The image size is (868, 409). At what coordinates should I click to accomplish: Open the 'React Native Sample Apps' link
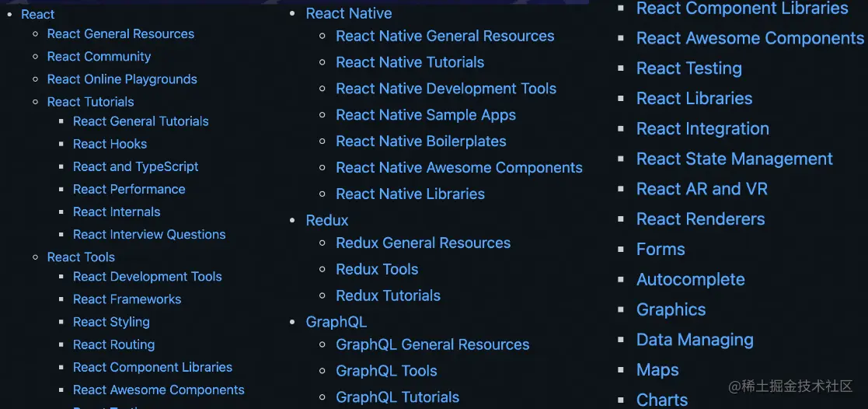[426, 115]
